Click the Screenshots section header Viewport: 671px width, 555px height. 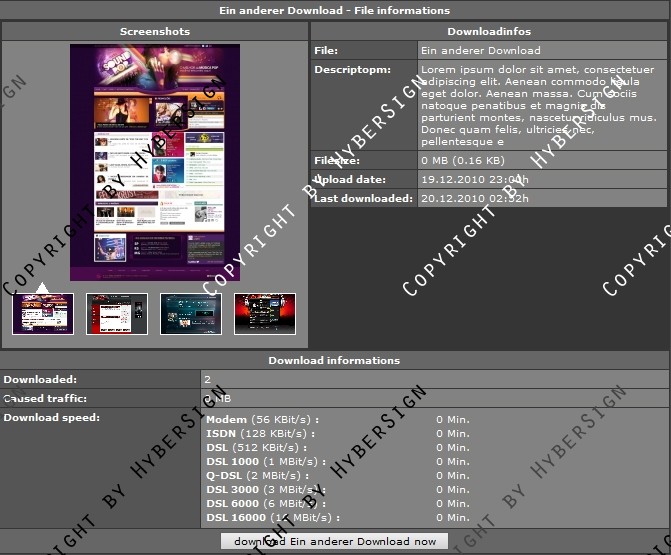point(155,32)
